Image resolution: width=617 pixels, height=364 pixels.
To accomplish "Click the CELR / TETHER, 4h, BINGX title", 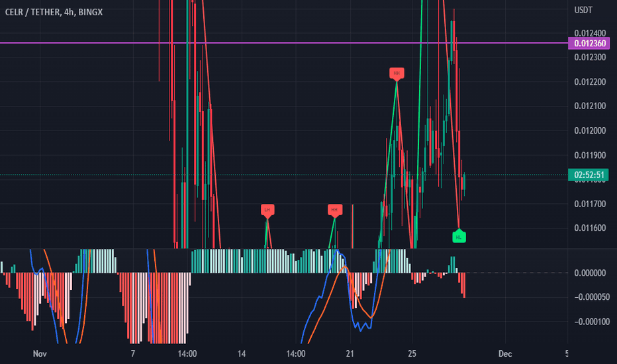I will (x=54, y=12).
